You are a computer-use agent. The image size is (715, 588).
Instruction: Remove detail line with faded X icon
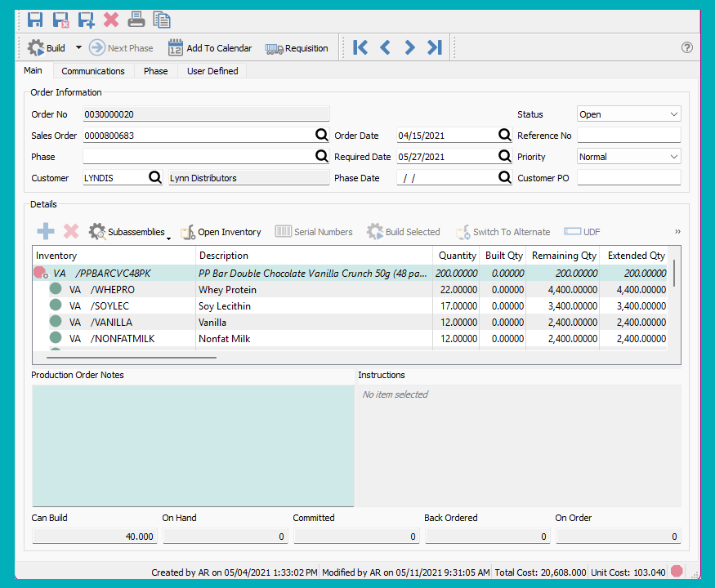pyautogui.click(x=70, y=232)
